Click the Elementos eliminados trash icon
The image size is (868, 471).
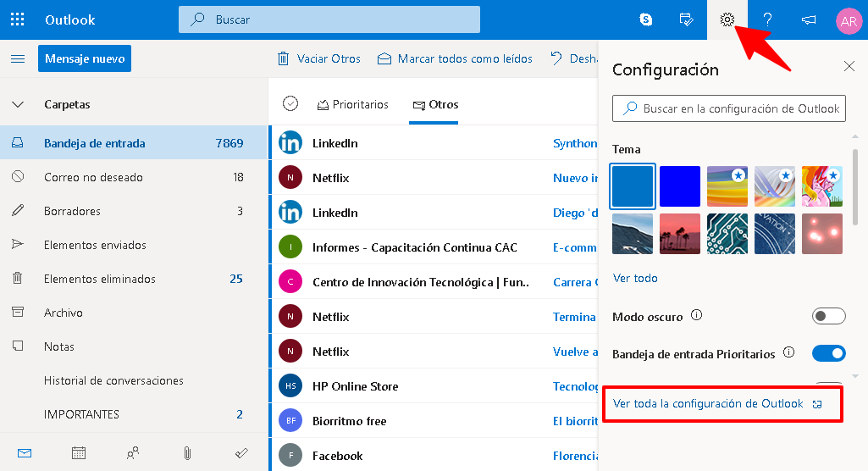click(x=18, y=278)
